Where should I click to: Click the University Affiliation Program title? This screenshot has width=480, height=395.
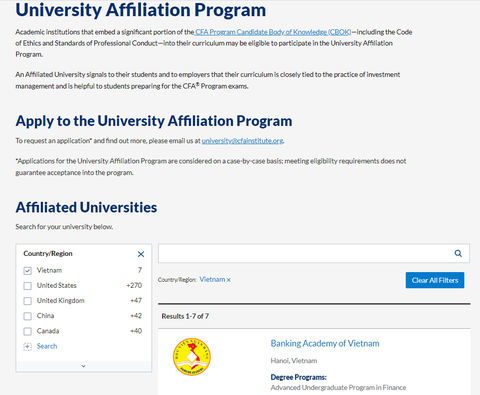(141, 10)
